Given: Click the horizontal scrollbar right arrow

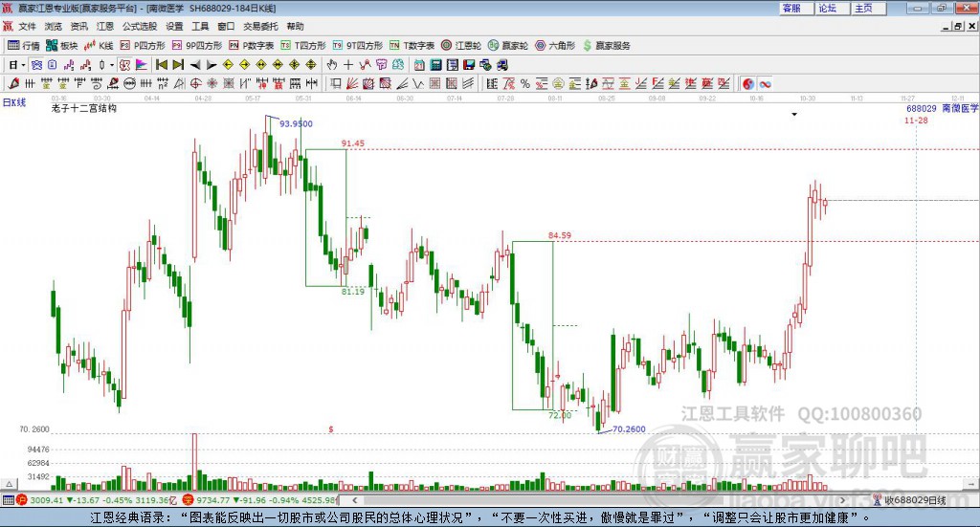Looking at the screenshot, I should [x=842, y=500].
